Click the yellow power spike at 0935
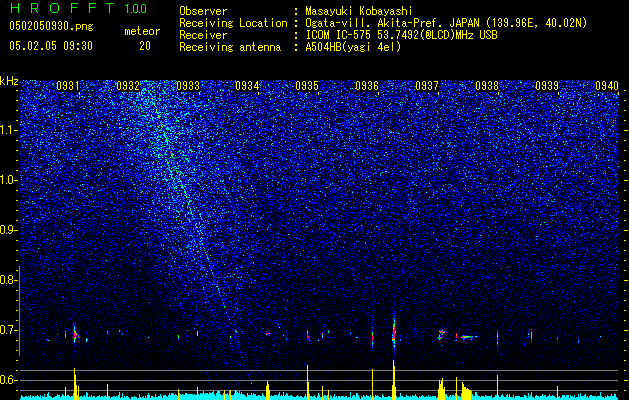This screenshot has height=400, width=629. [x=308, y=380]
